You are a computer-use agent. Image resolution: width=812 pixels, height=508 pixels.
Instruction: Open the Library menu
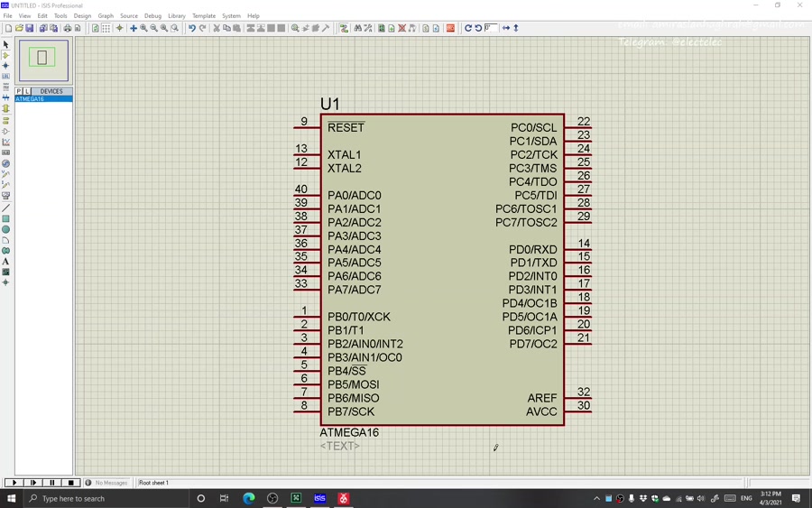(x=176, y=15)
